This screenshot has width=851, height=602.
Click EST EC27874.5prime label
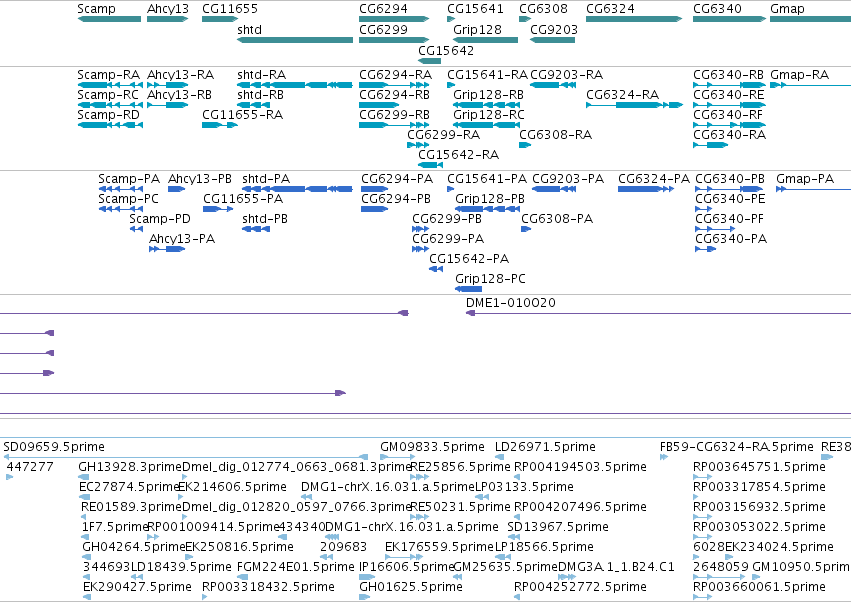tap(129, 486)
